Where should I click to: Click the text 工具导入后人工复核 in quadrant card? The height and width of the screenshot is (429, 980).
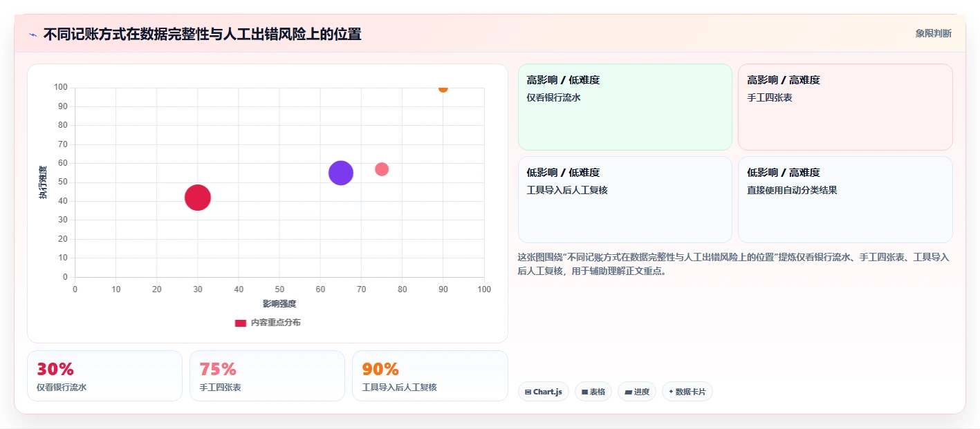pos(567,190)
